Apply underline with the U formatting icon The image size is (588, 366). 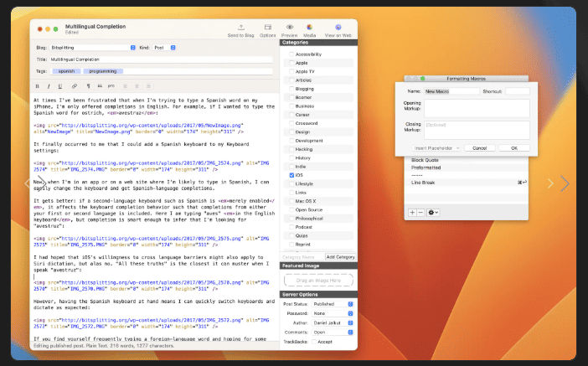pos(60,86)
